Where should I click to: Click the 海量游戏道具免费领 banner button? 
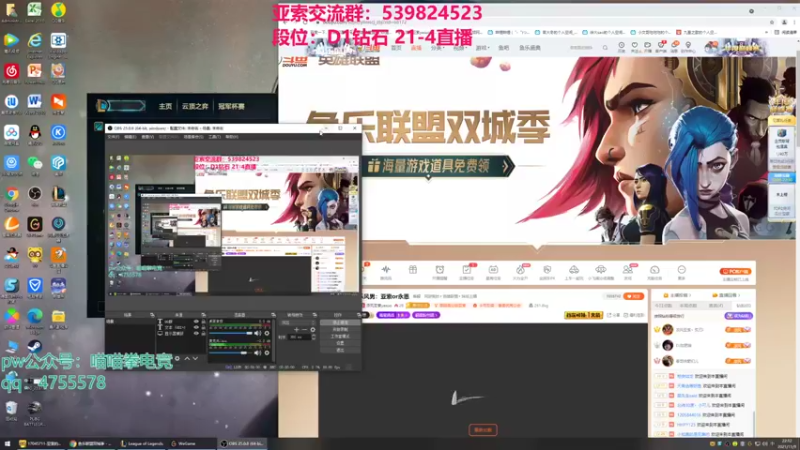(438, 166)
